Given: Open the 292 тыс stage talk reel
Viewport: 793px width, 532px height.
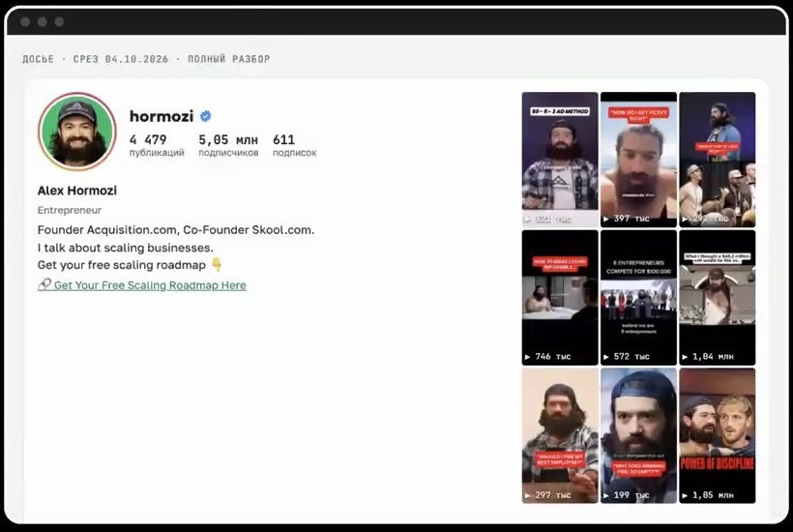Looking at the screenshot, I should (718, 160).
